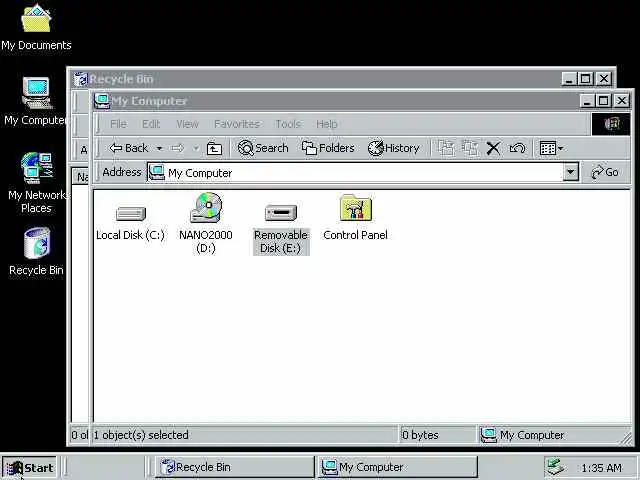
Task: Maximize the Recycle Bin window
Action: click(586, 79)
